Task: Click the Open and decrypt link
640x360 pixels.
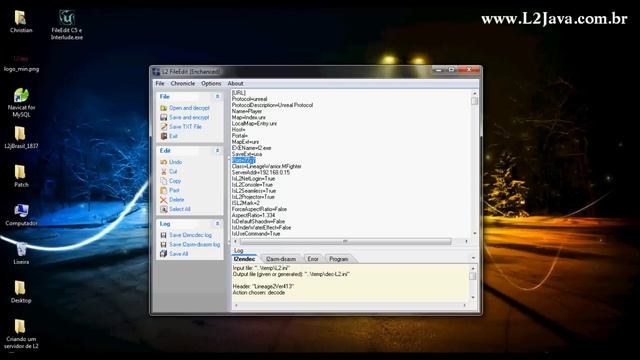Action: click(x=189, y=108)
